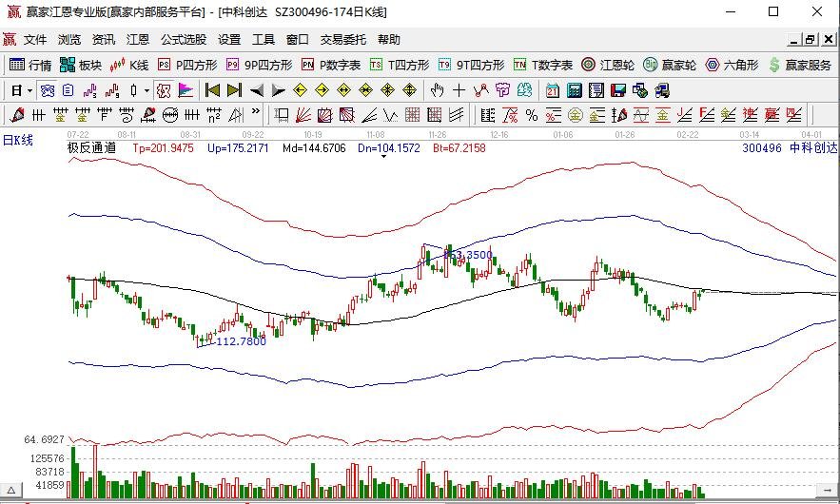Viewport: 840px width, 504px height.
Task: Select the Gann fan lines tool
Action: tap(303, 115)
